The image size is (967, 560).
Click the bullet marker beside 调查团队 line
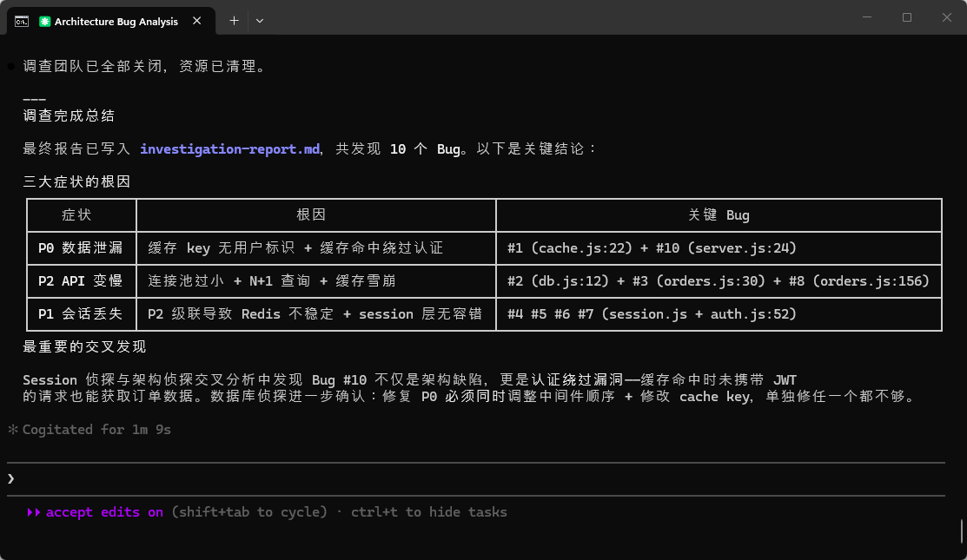(x=10, y=66)
